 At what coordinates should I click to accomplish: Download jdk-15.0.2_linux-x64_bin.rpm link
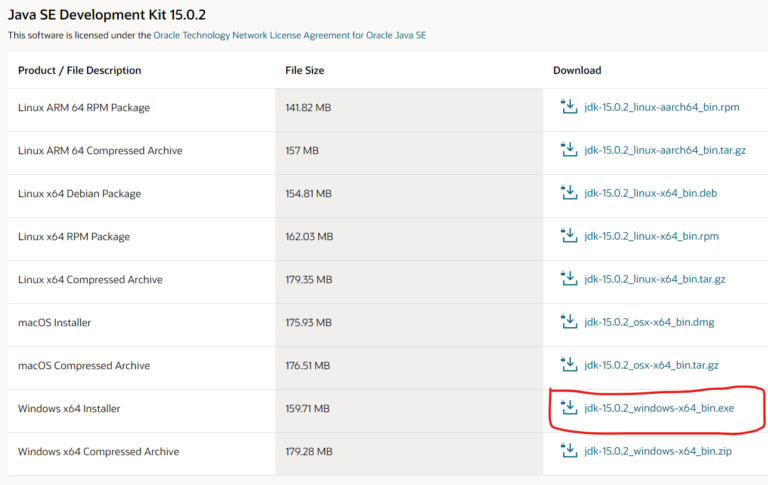point(651,237)
